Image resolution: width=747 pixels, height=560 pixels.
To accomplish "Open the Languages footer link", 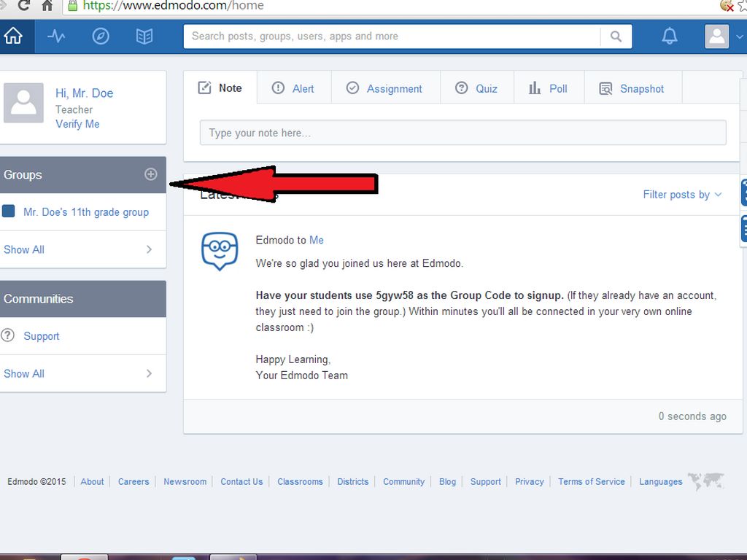I will [660, 481].
